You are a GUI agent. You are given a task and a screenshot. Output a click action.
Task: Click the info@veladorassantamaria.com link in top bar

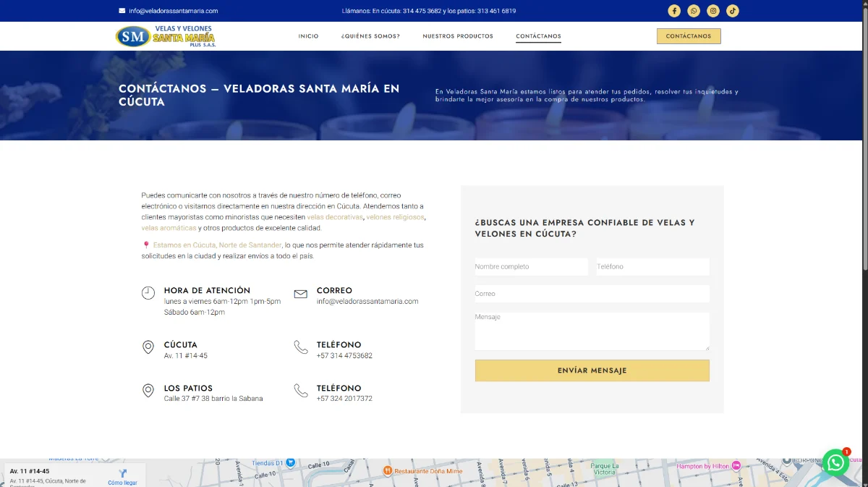tap(174, 11)
